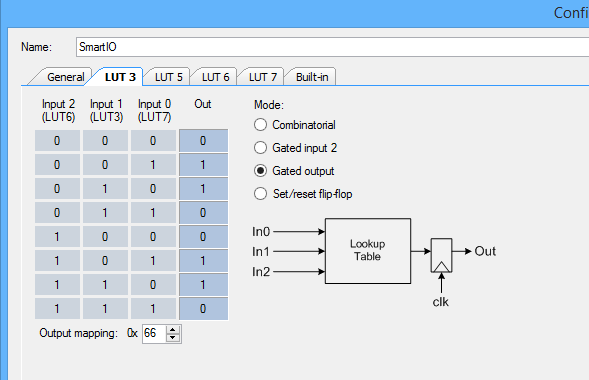Viewport: 589px width, 380px height.
Task: Click the Input 1 (LUT3) column header
Action: tap(106, 110)
